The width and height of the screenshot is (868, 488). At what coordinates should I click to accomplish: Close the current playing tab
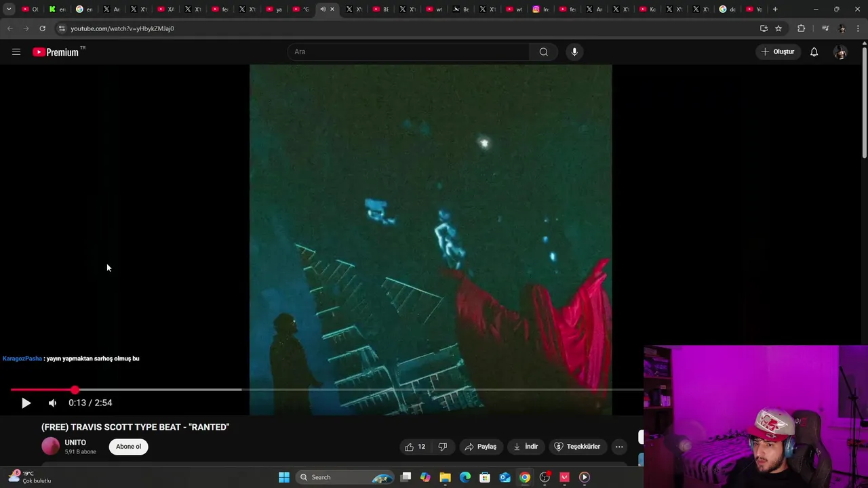coord(332,9)
